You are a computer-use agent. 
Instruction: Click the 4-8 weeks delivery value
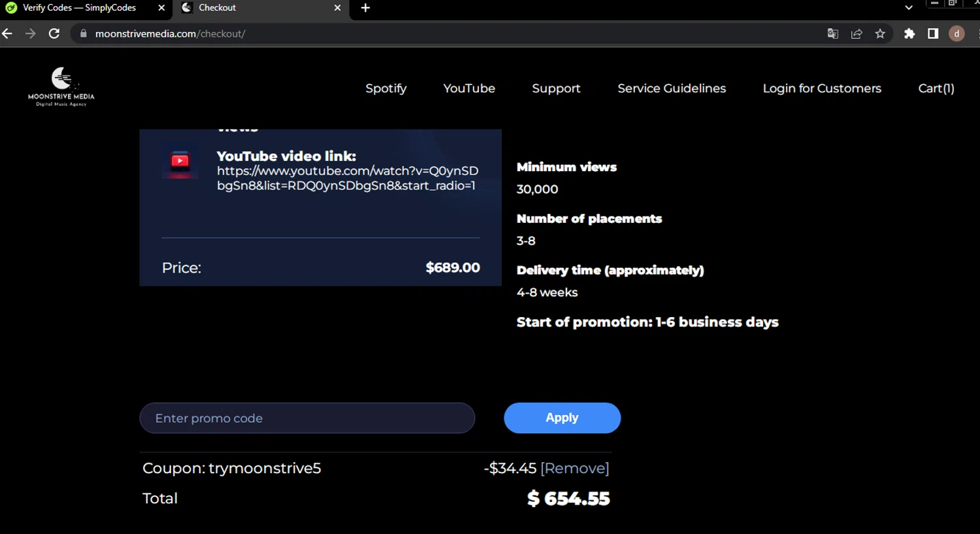click(x=547, y=292)
